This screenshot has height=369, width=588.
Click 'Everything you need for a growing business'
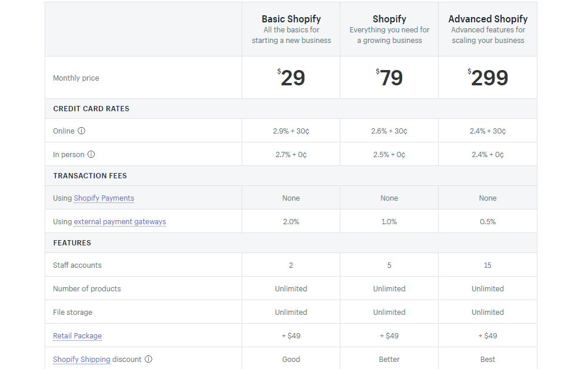click(x=389, y=35)
